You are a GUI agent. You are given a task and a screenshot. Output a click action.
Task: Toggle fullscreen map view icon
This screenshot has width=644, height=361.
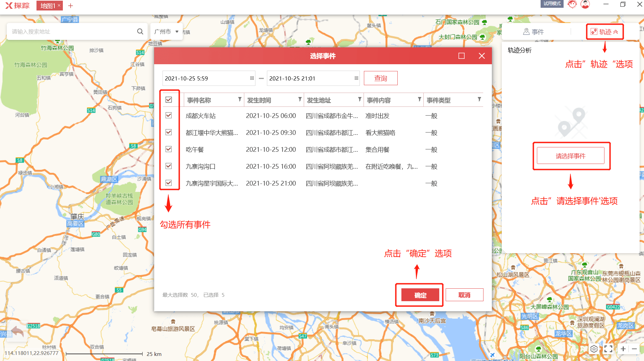point(608,349)
